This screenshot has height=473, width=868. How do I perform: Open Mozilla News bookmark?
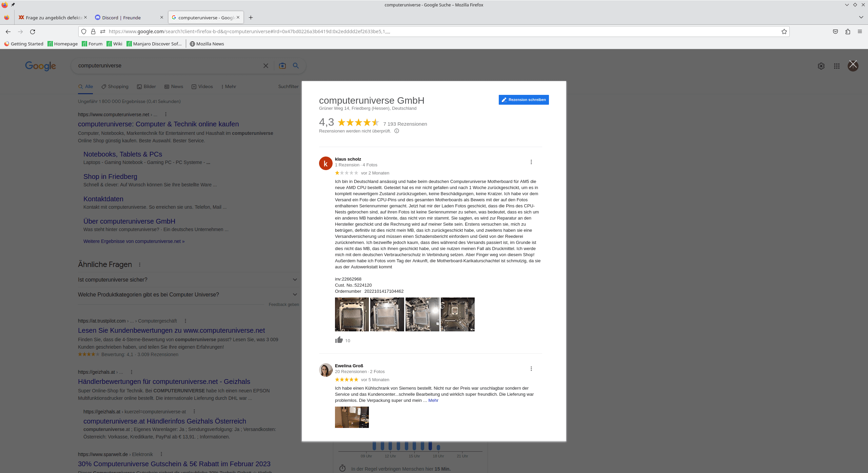point(207,44)
